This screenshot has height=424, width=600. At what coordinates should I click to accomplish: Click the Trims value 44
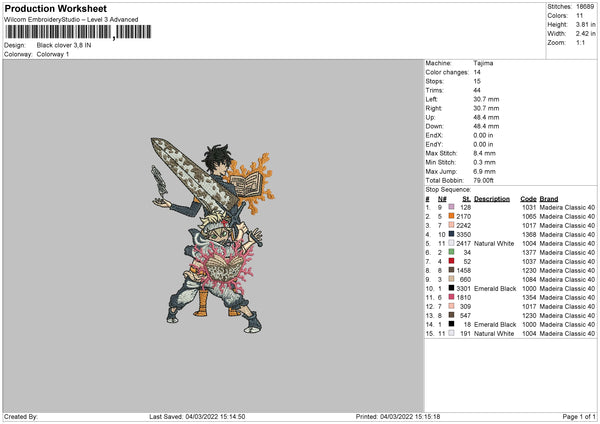pos(477,90)
